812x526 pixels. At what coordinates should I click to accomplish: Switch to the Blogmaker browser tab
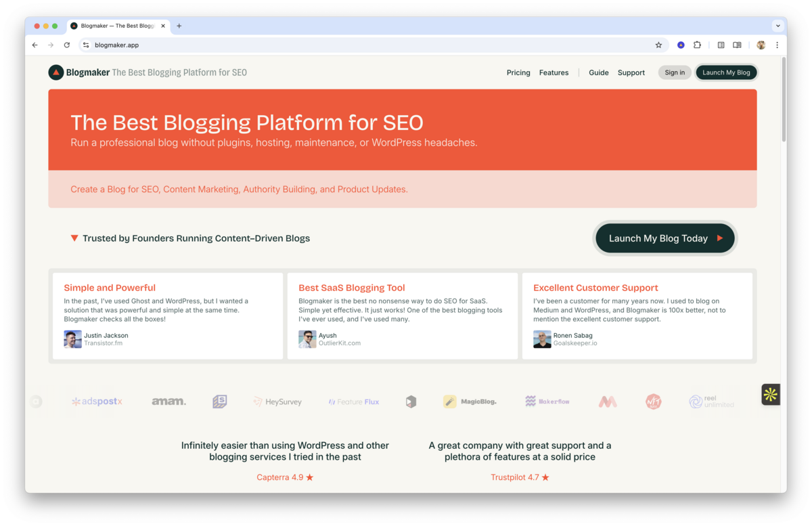115,26
